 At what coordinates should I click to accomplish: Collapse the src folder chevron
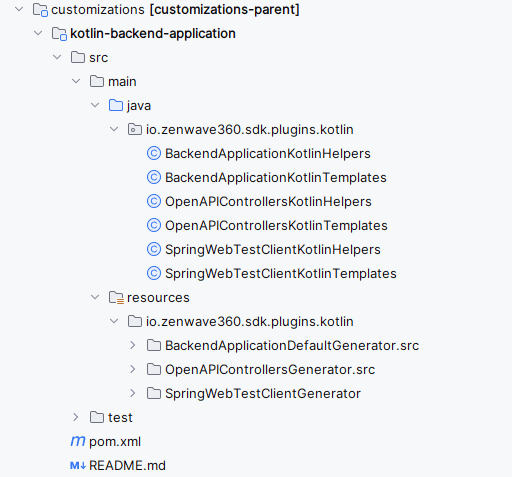click(x=57, y=57)
